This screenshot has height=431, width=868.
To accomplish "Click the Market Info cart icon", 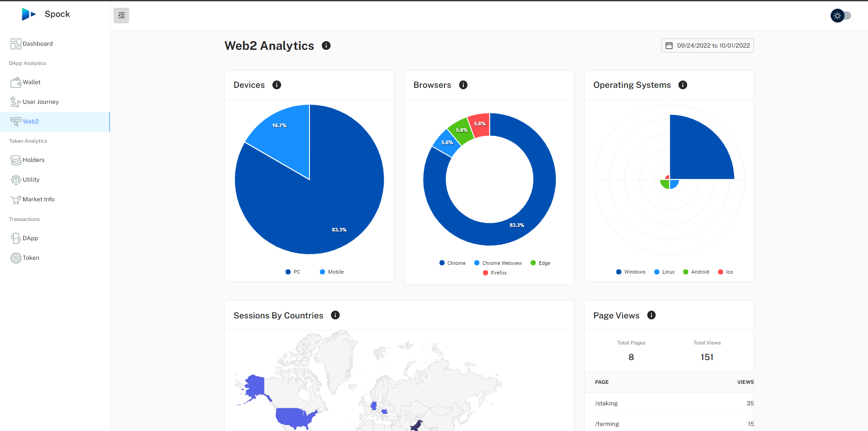I will [x=16, y=199].
